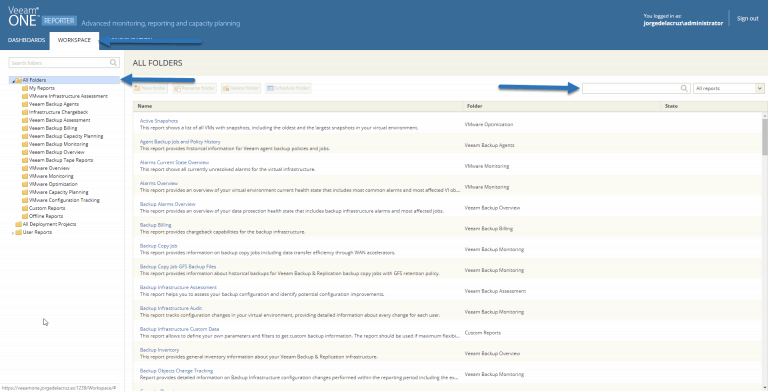The height and width of the screenshot is (392, 768).
Task: Select Veeam Backup Billing in the folder tree
Action: coord(53,128)
